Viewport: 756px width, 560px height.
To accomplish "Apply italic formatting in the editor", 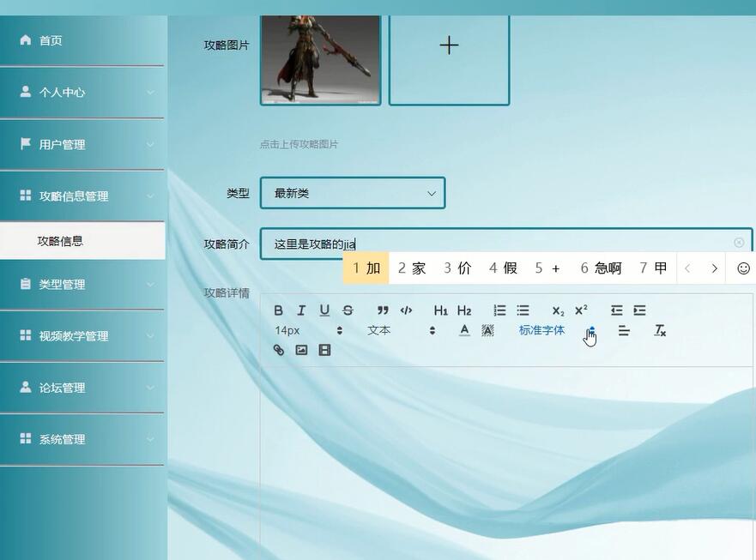I will pos(301,310).
